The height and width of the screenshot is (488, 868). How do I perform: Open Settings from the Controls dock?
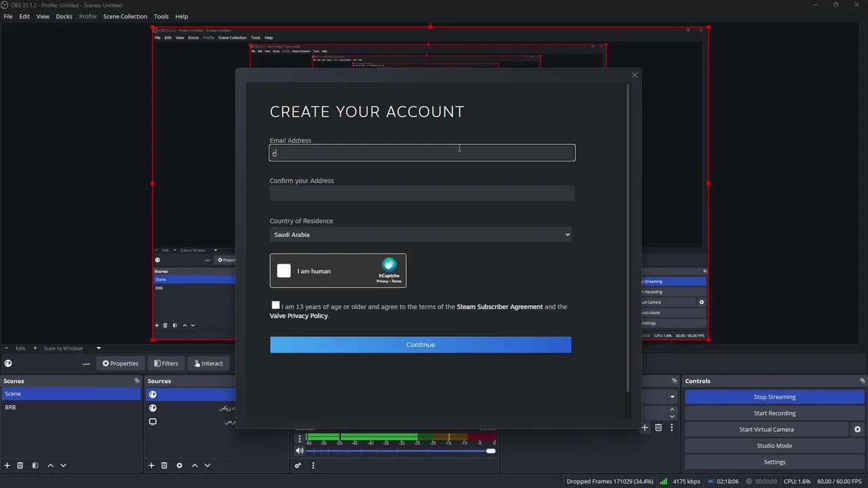(774, 462)
